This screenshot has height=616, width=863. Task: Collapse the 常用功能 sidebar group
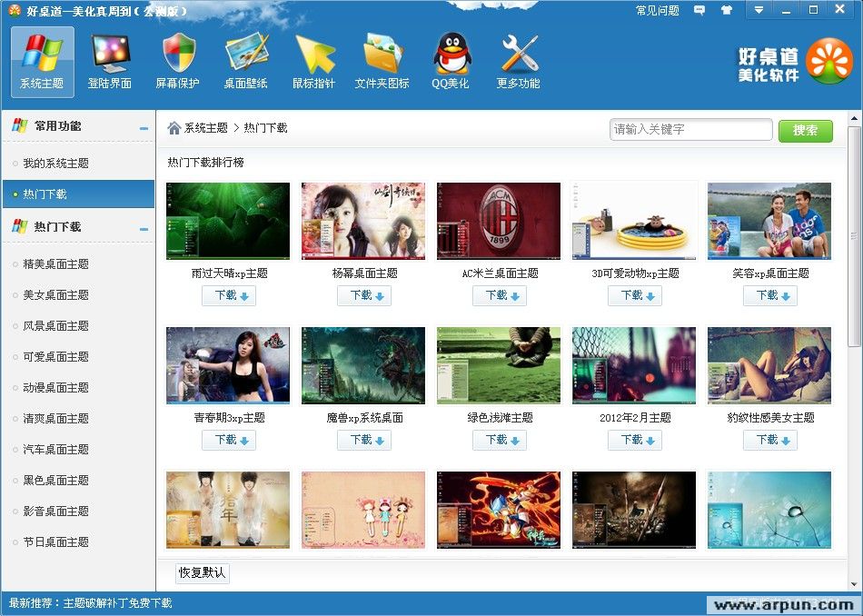coord(144,128)
